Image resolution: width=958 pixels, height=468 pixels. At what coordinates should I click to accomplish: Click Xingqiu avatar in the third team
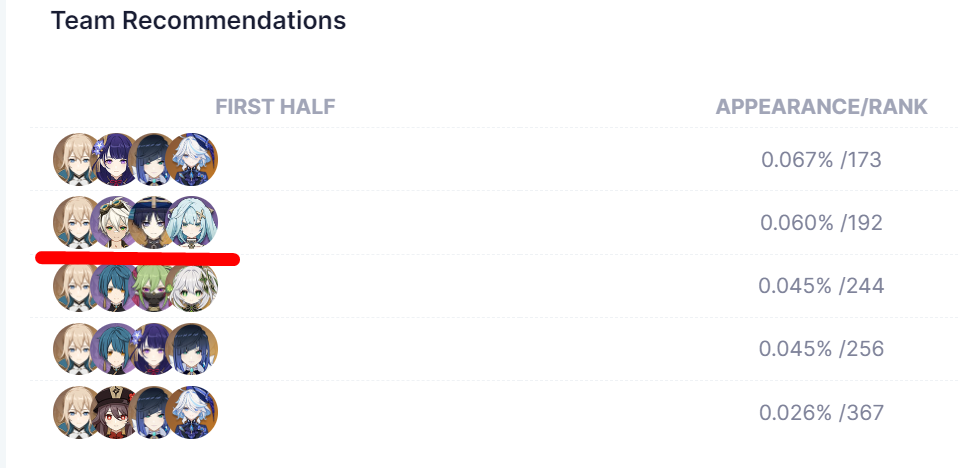pos(116,285)
